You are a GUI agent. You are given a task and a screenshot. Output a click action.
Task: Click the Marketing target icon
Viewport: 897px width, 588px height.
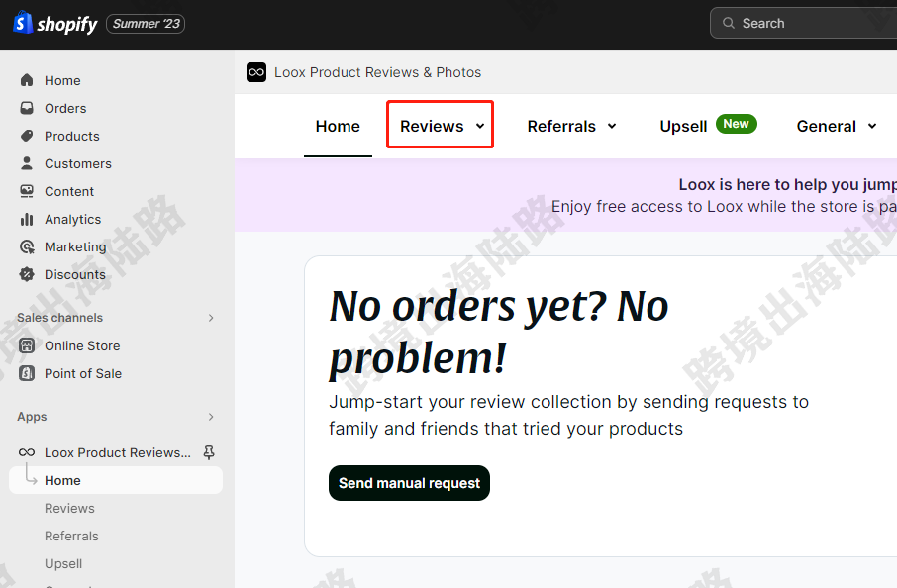pyautogui.click(x=27, y=246)
